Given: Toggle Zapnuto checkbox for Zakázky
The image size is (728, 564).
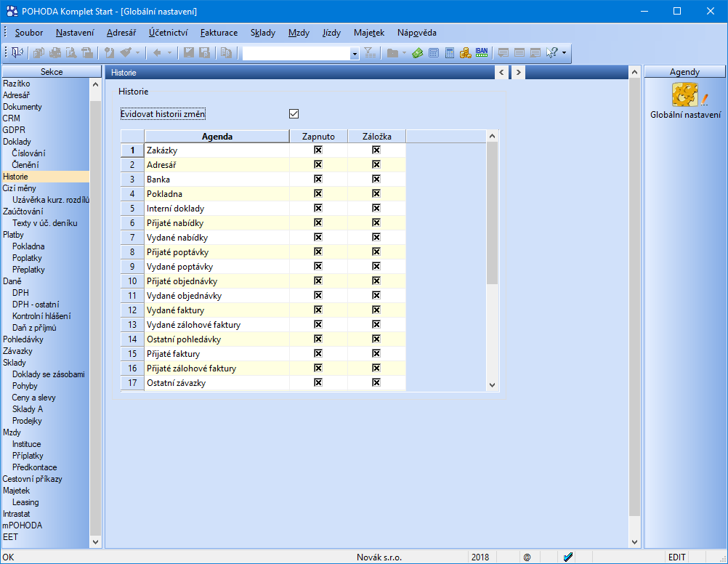Looking at the screenshot, I should 318,150.
